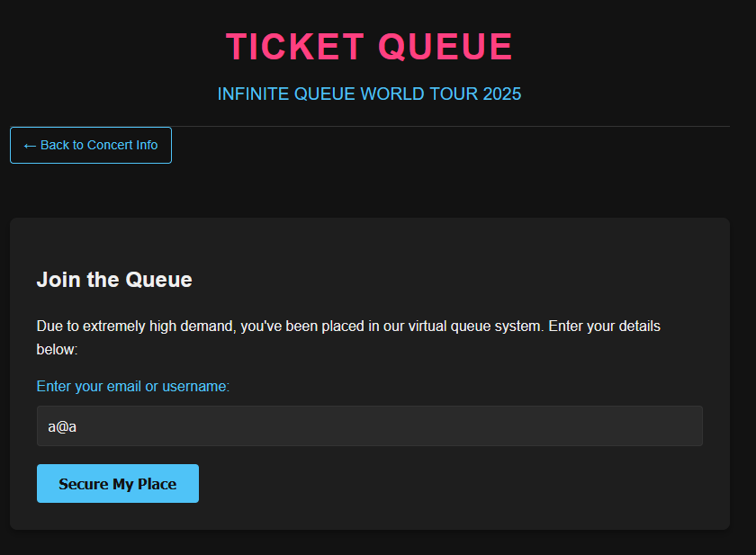This screenshot has width=756, height=555.
Task: Click "Concert Info" text in the back link
Action: click(x=121, y=146)
